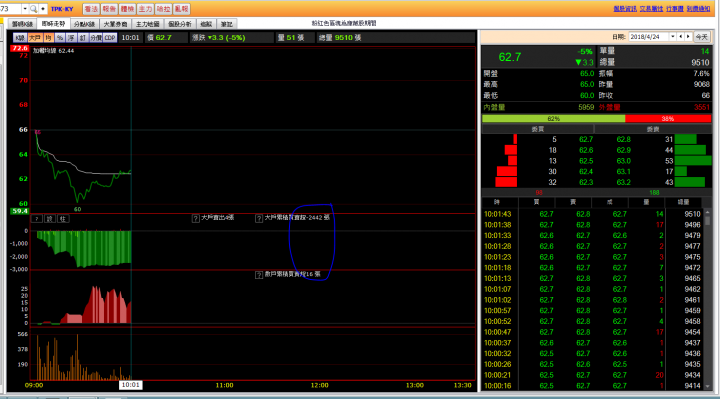This screenshot has height=399, width=720.
Task: Open the small dropdown right of the magnifier
Action: point(43,9)
